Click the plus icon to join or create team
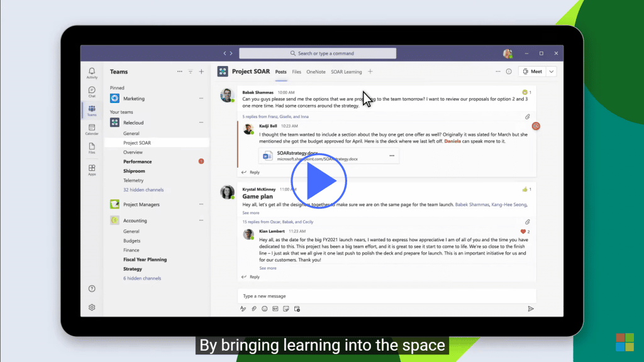This screenshot has width=644, height=362. tap(202, 72)
